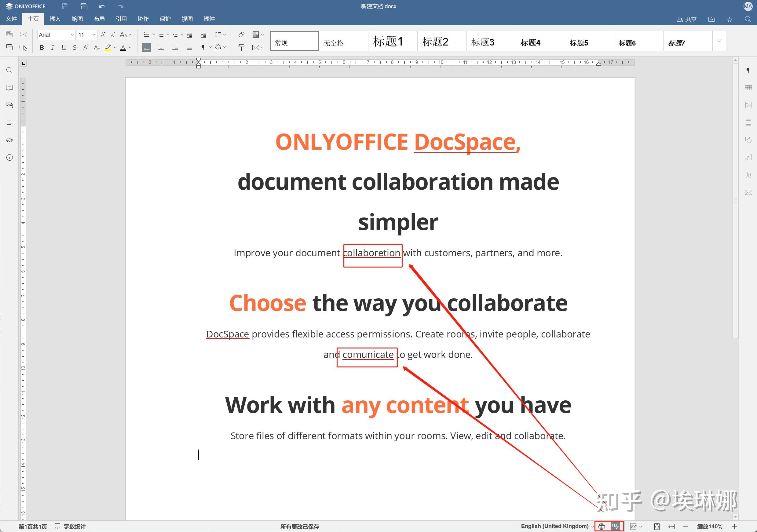Click the Mail merge envelope sidebar icon
This screenshot has height=532, width=757.
[x=748, y=192]
